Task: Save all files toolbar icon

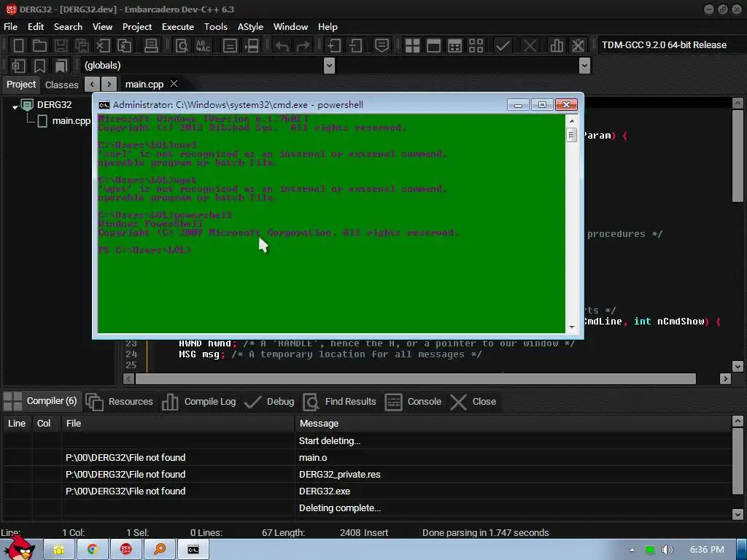Action: point(82,46)
